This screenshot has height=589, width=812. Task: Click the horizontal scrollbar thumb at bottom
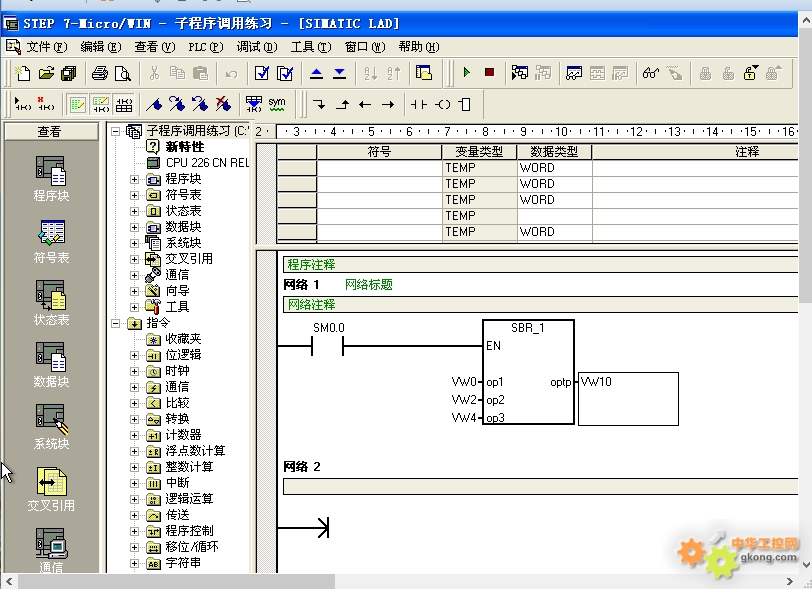176,582
